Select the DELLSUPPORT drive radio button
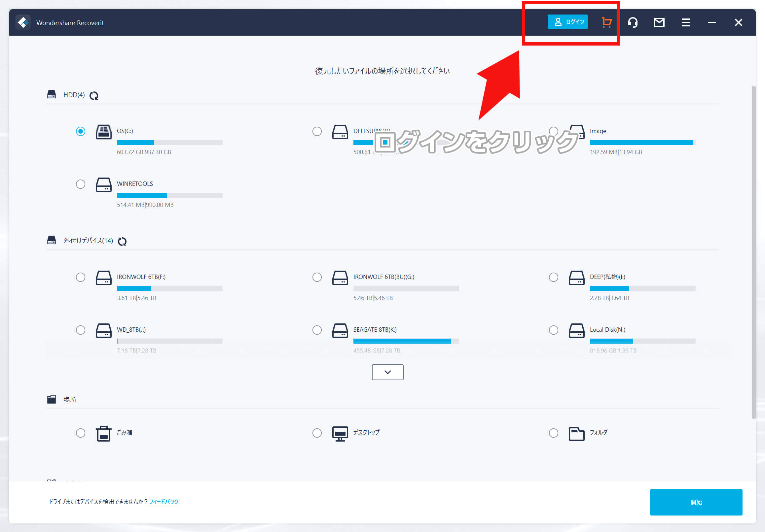 click(x=317, y=131)
